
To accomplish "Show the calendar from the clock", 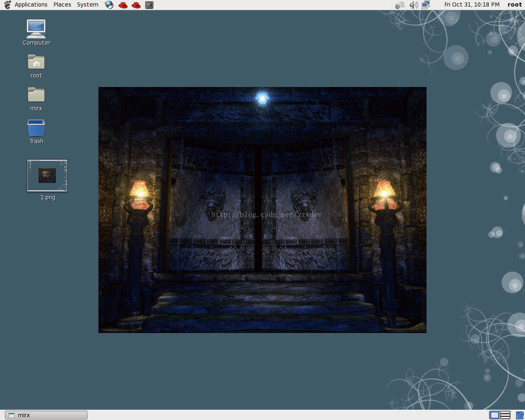I will [x=472, y=5].
